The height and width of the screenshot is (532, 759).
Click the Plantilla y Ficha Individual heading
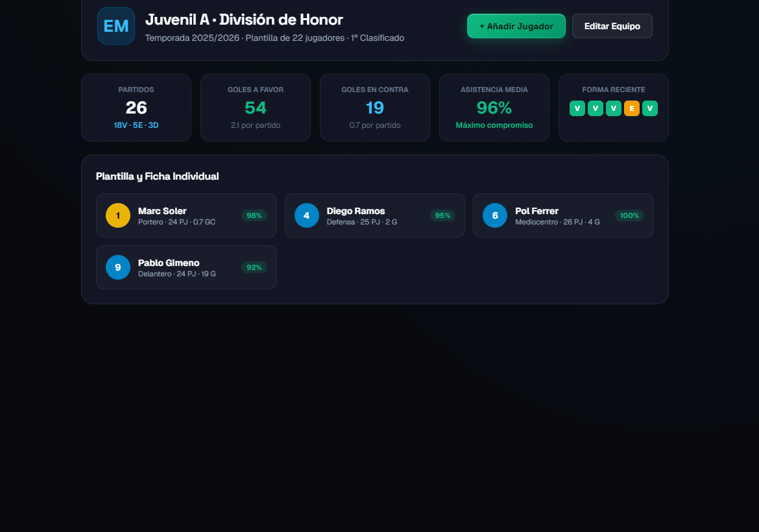pos(158,176)
